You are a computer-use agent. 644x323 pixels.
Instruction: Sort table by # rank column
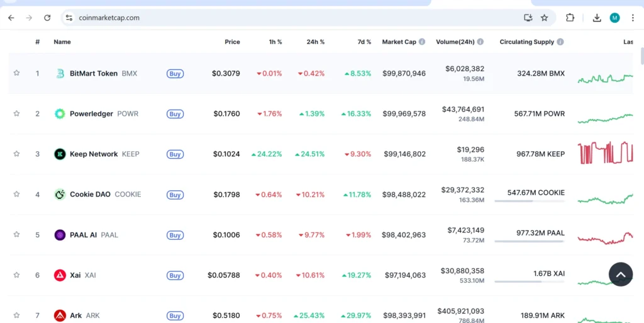coord(37,42)
